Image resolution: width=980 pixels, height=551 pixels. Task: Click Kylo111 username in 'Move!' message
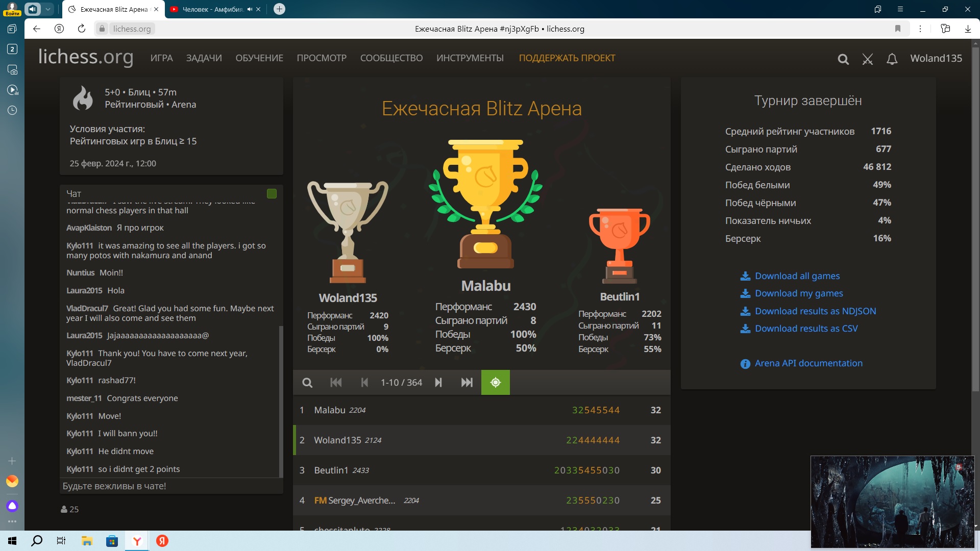click(x=80, y=416)
